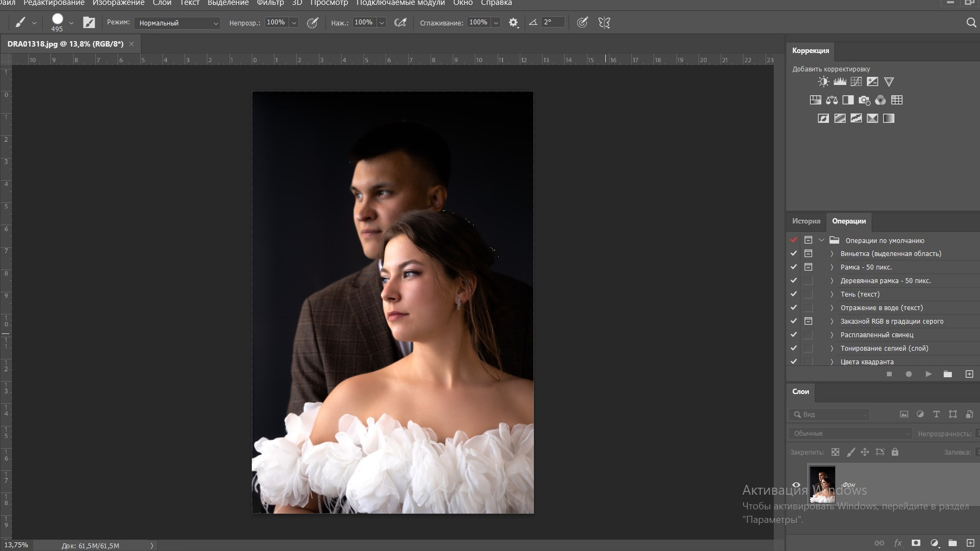Image resolution: width=980 pixels, height=551 pixels.
Task: Create a new action set folder
Action: tap(948, 374)
